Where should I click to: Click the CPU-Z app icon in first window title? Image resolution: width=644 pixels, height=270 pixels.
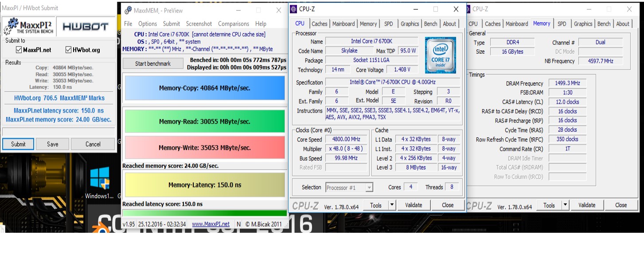point(293,9)
